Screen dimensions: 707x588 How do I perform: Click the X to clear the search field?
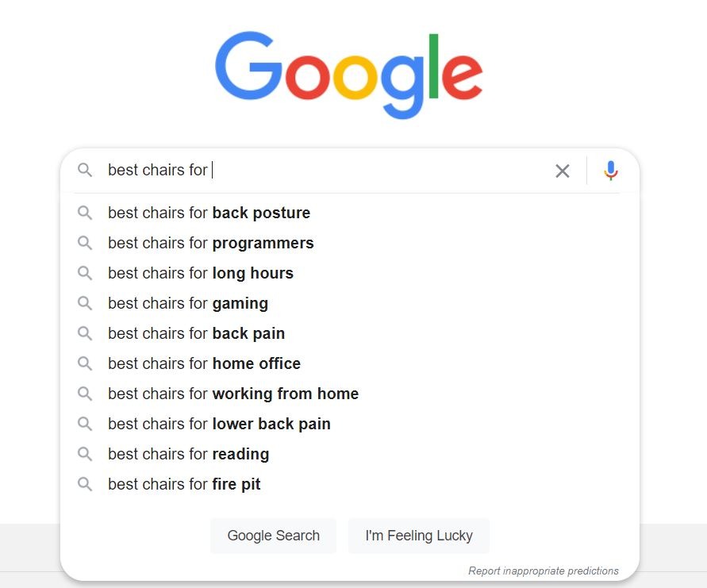(x=563, y=170)
